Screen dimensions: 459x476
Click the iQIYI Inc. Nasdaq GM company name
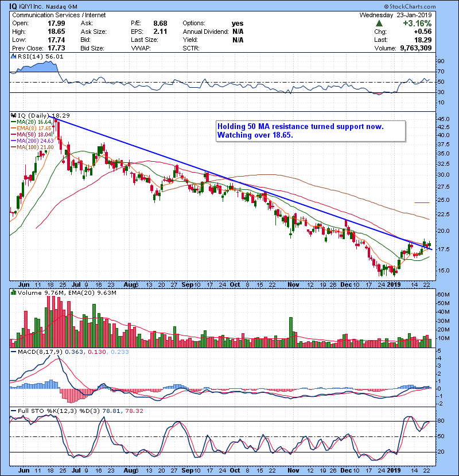(x=48, y=6)
